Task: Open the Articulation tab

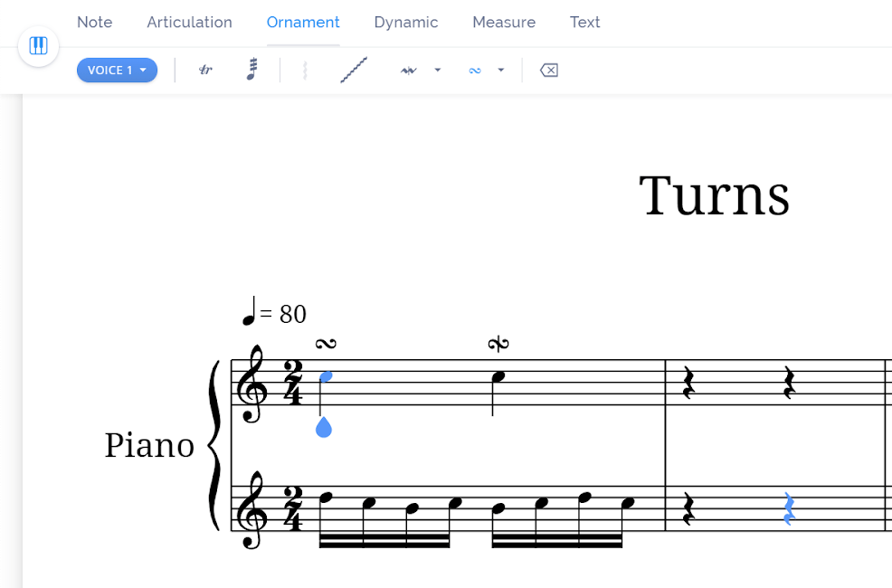Action: [189, 22]
